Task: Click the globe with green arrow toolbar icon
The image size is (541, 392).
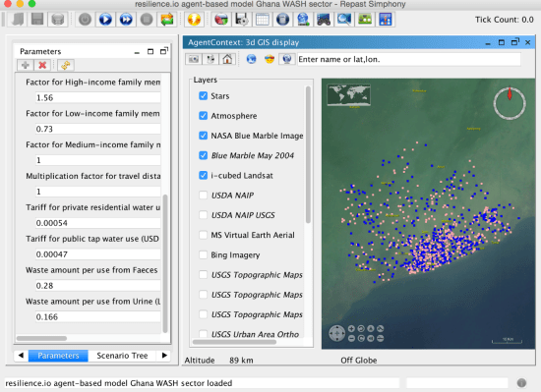Action: coord(303,20)
